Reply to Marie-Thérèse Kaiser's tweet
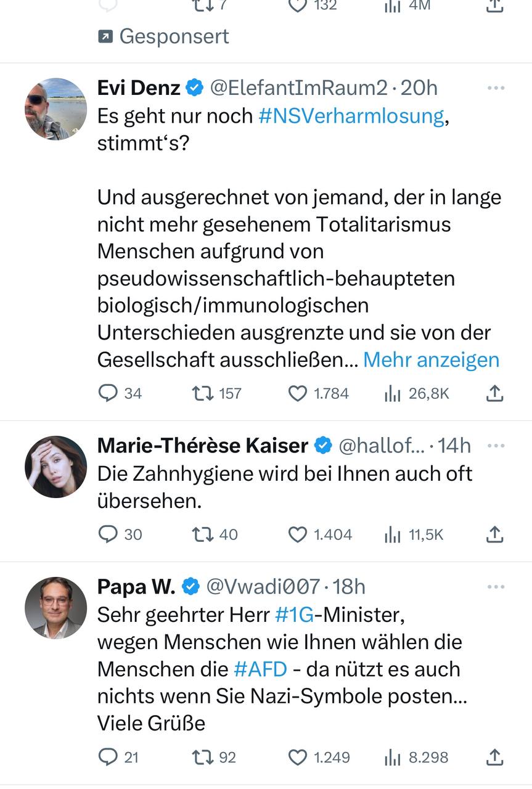 coord(108,534)
